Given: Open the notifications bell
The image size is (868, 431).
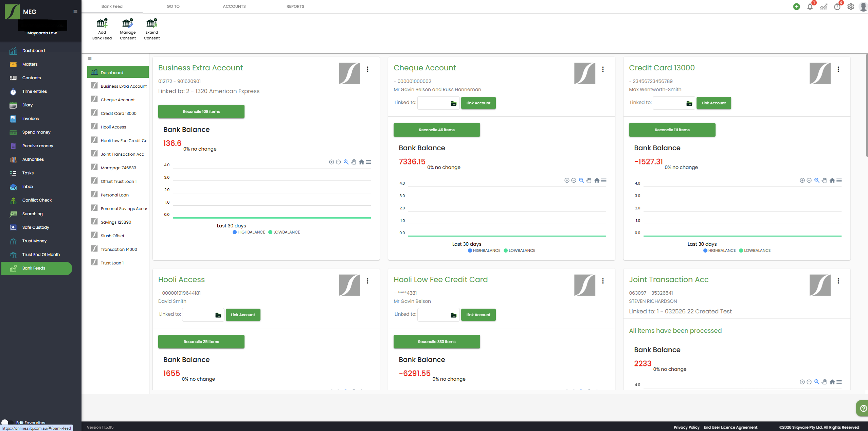Looking at the screenshot, I should pyautogui.click(x=810, y=7).
